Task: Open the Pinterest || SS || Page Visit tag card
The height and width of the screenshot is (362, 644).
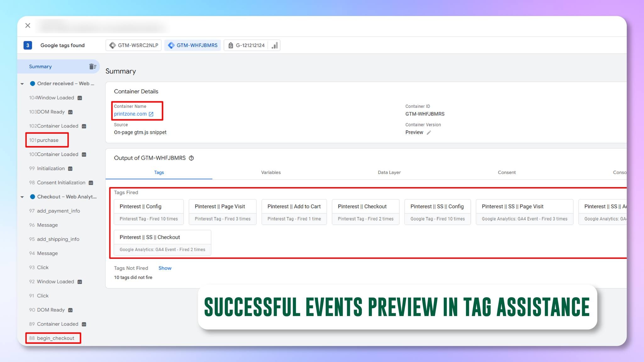Action: click(525, 212)
